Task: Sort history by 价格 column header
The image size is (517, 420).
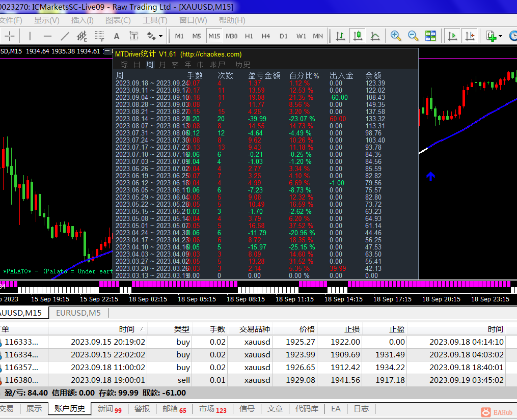Action: [295, 329]
